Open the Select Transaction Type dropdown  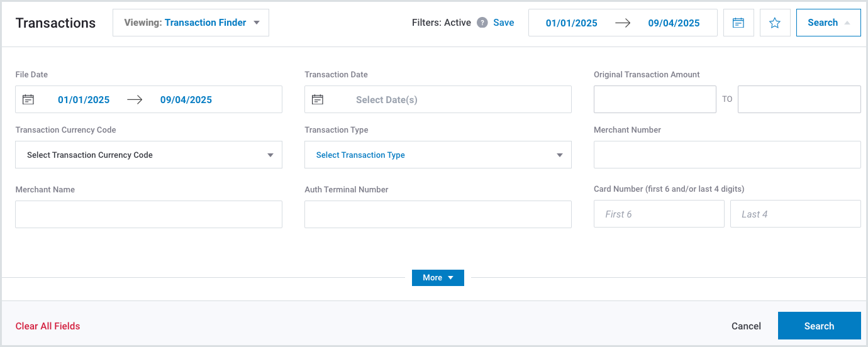point(438,155)
